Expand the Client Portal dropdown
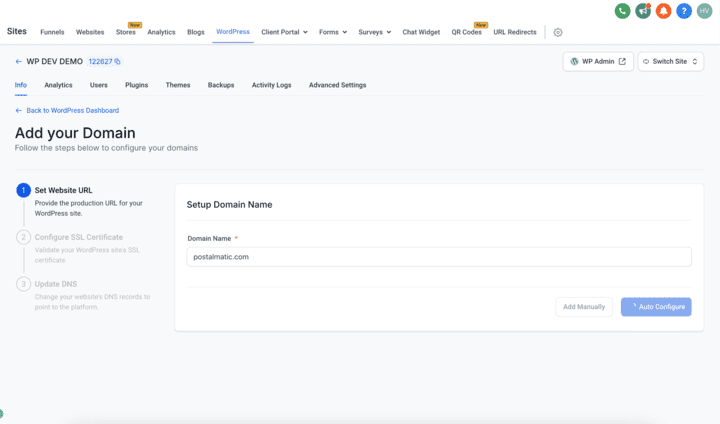Image resolution: width=720 pixels, height=424 pixels. pos(284,32)
